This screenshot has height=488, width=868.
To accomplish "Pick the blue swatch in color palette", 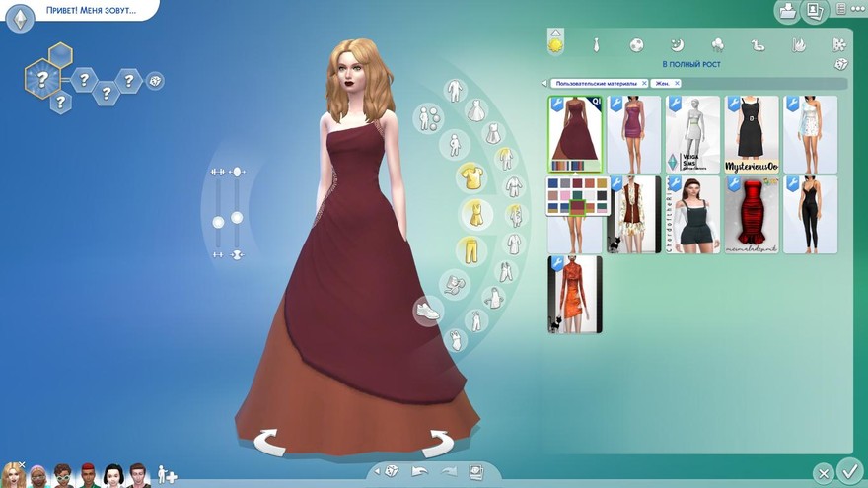I will pos(553,183).
